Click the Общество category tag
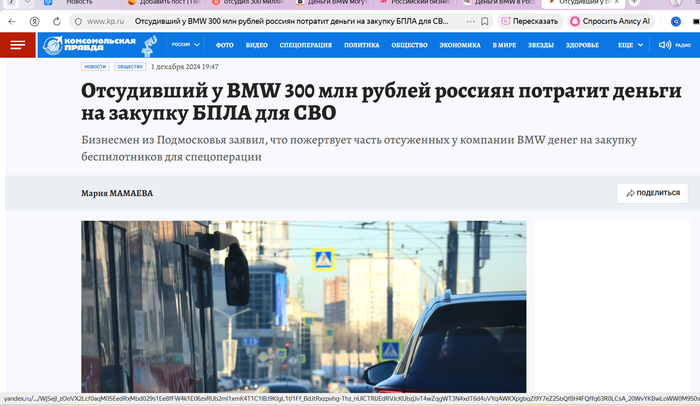700x406 pixels. pyautogui.click(x=129, y=66)
